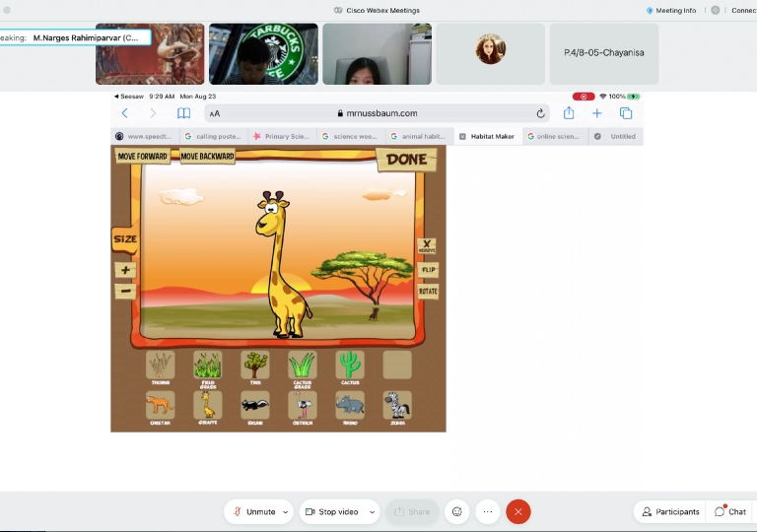The image size is (757, 532).
Task: Show all Safari tabs overview
Action: (626, 113)
